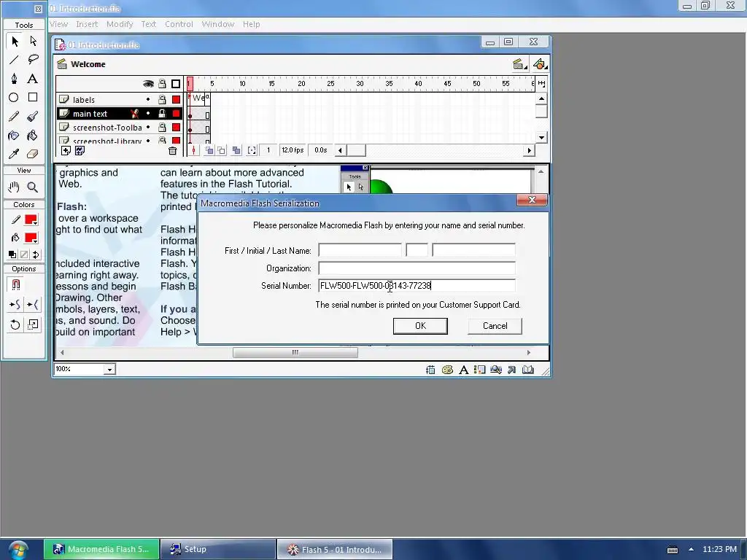Select the Brush tool

pos(33,117)
